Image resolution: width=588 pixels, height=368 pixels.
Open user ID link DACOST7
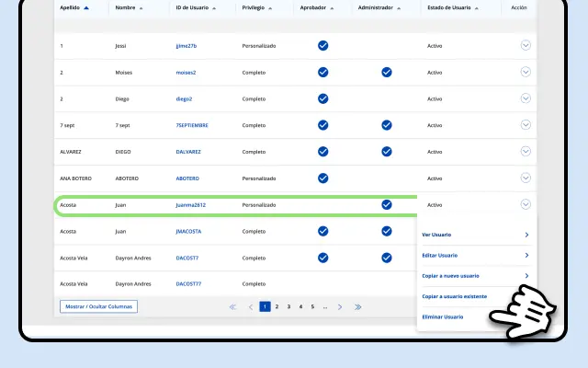click(x=187, y=258)
